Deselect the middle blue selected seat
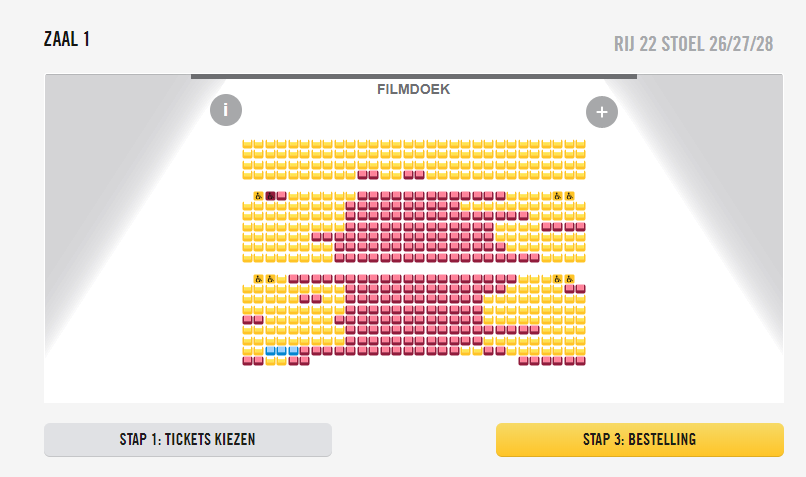The image size is (806, 477). 282,351
